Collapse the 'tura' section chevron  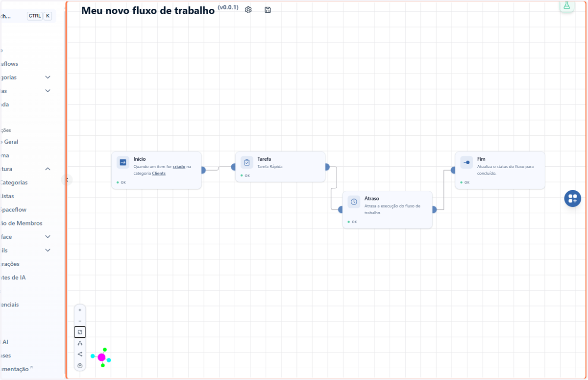coord(48,169)
